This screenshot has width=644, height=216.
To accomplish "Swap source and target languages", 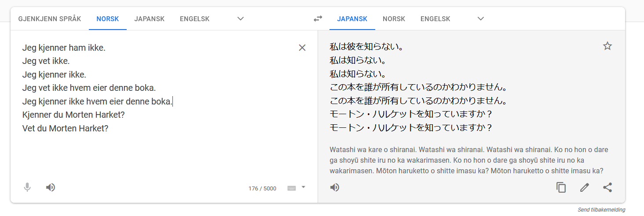I will 318,19.
